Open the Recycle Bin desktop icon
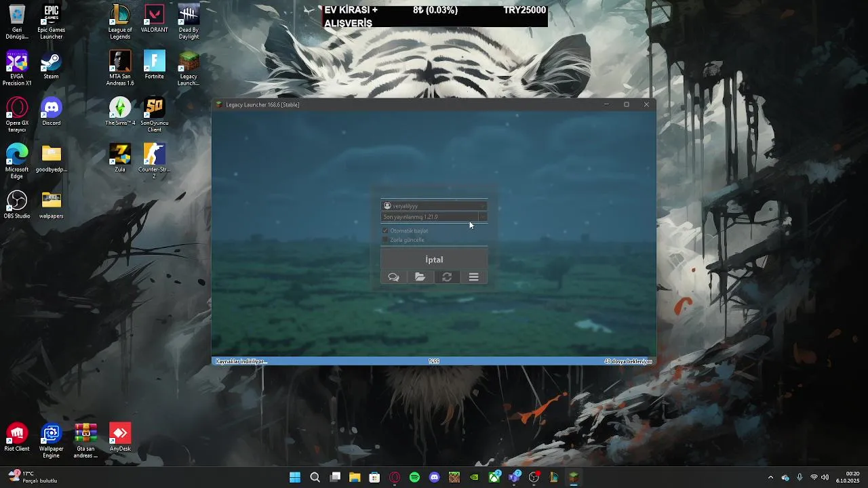The width and height of the screenshot is (868, 488). point(17,22)
